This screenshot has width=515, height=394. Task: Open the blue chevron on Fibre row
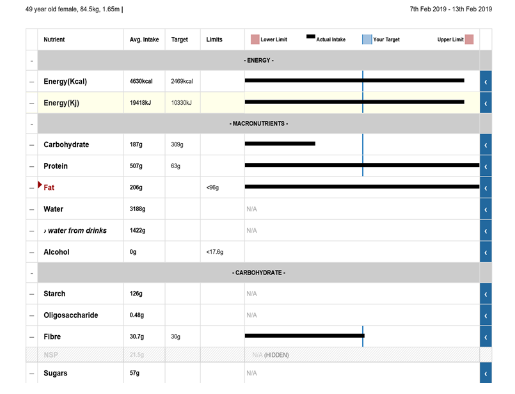(486, 337)
